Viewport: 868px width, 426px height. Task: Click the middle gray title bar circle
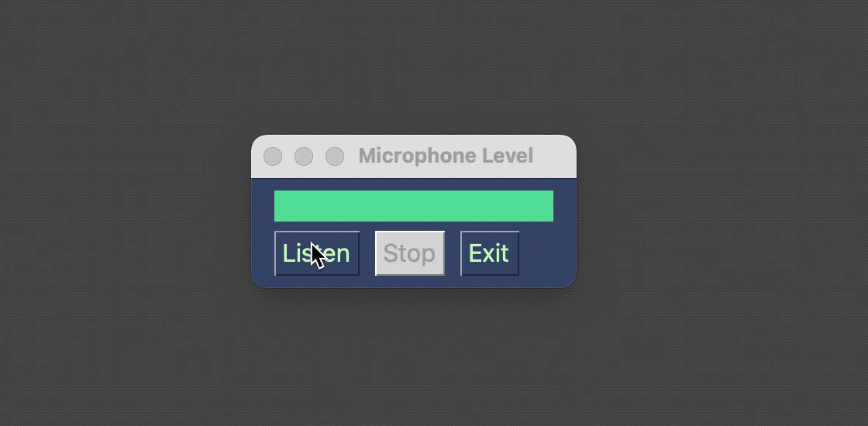pos(304,156)
